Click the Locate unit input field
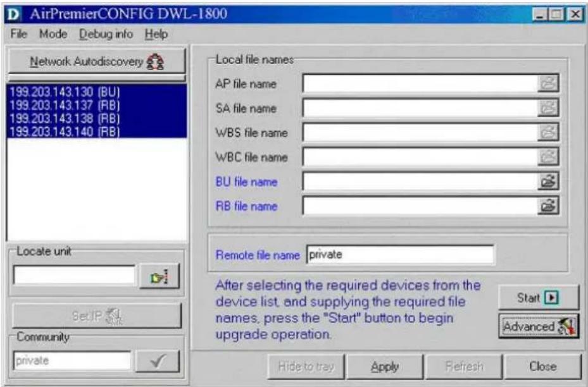588x387 pixels. (74, 275)
